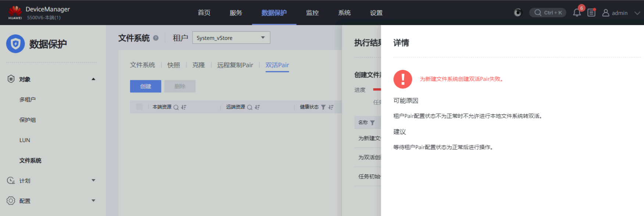This screenshot has width=644, height=216.
Task: Expand the 计划 sidebar section
Action: pyautogui.click(x=93, y=180)
